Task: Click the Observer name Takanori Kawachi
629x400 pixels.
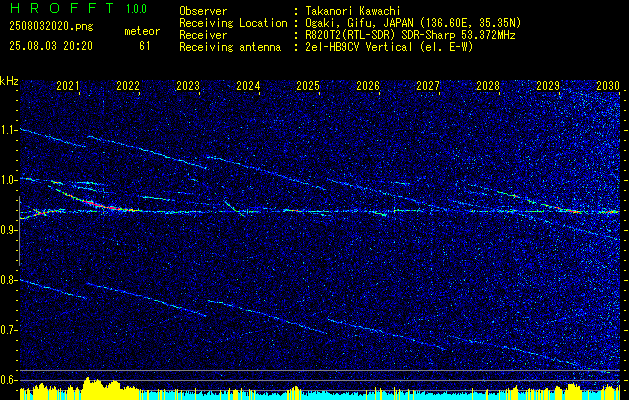Action: click(353, 11)
